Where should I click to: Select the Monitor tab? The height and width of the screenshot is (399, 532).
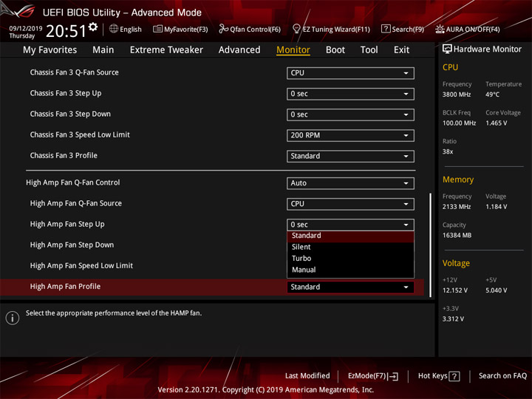[x=293, y=50]
